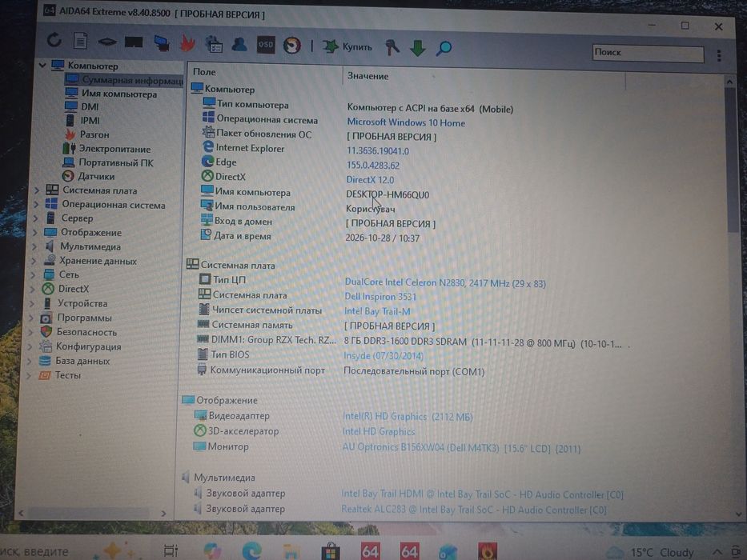Select База данных in left tree

click(x=82, y=361)
